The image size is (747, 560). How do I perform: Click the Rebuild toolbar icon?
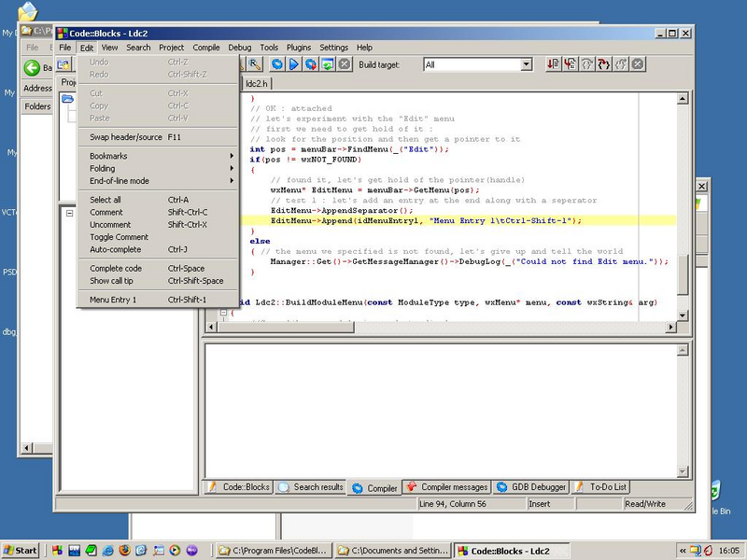coord(328,64)
